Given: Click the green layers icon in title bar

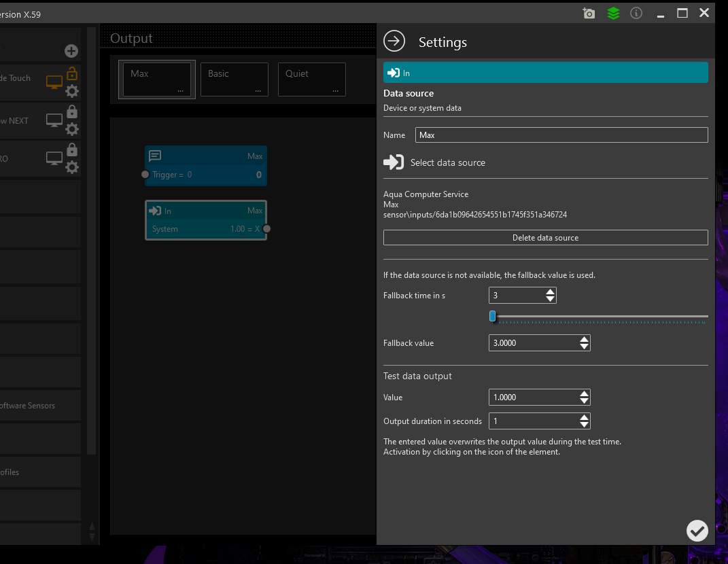Looking at the screenshot, I should (x=613, y=14).
